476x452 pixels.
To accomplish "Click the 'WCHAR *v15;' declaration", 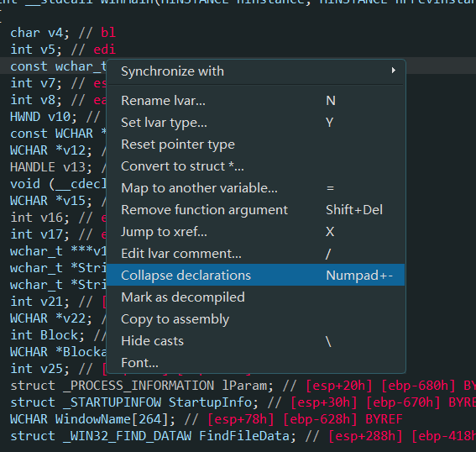I will [51, 201].
